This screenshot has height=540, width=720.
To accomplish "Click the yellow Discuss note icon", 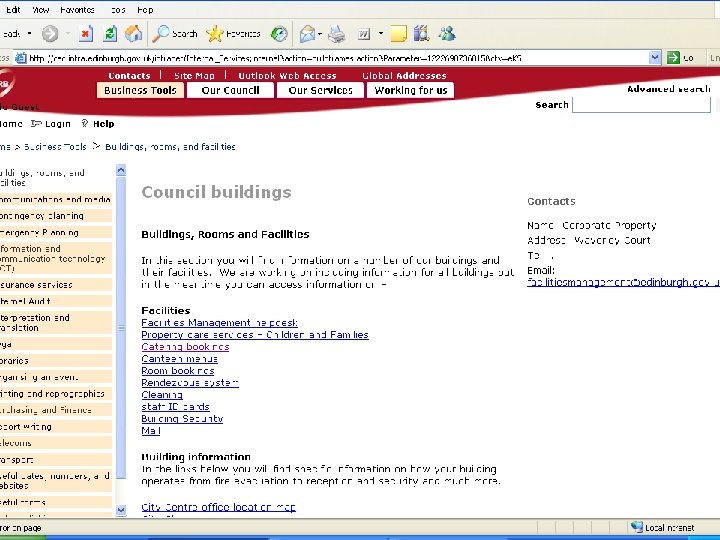I will click(398, 34).
